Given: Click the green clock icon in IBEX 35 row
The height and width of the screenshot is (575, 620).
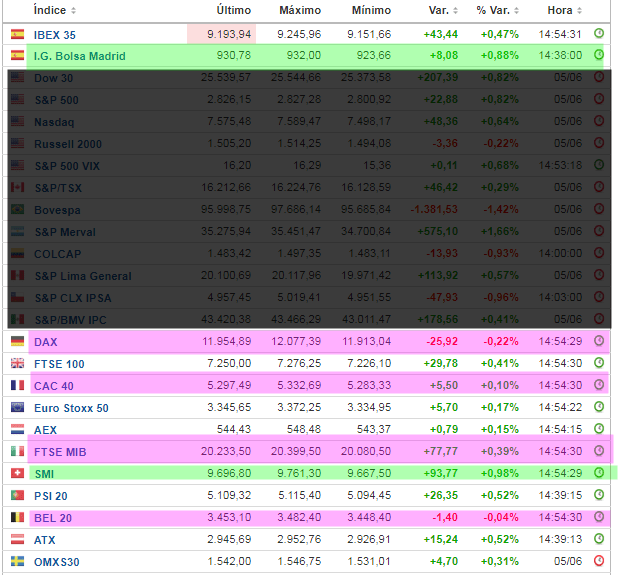Looking at the screenshot, I should click(599, 34).
